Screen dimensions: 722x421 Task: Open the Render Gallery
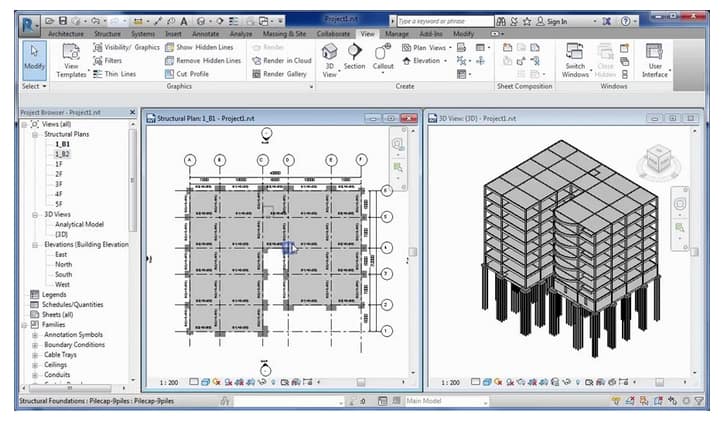(x=279, y=74)
